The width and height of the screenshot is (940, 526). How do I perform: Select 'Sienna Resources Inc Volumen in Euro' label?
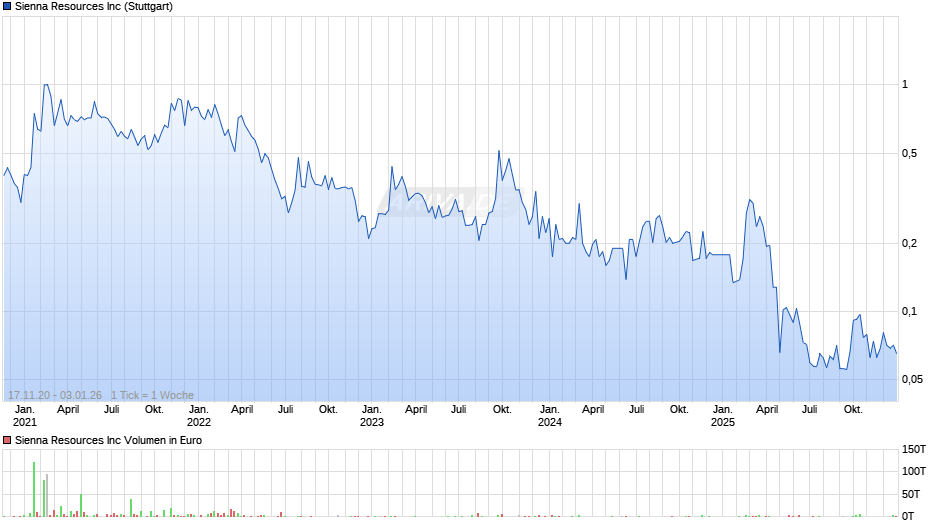(108, 440)
